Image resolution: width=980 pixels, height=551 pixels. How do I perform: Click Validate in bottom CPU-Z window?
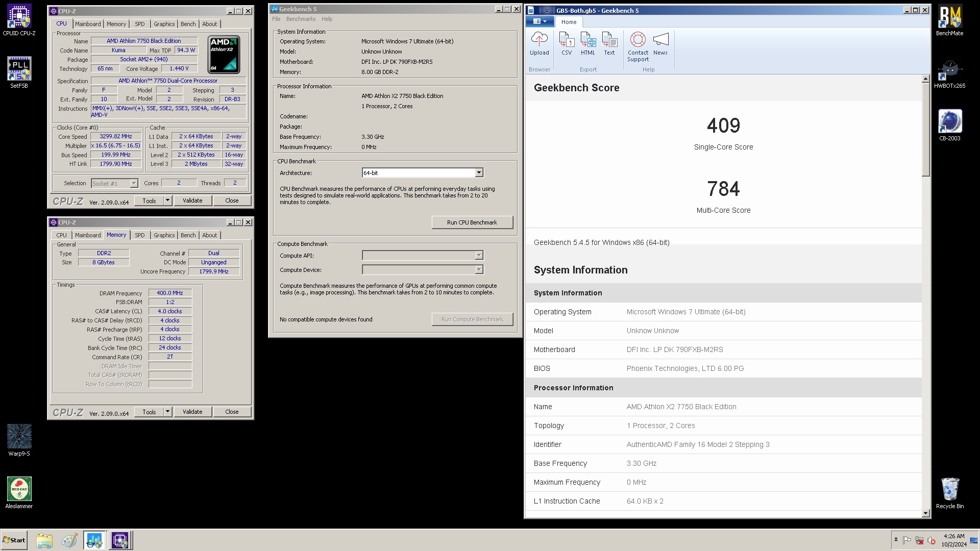[192, 412]
